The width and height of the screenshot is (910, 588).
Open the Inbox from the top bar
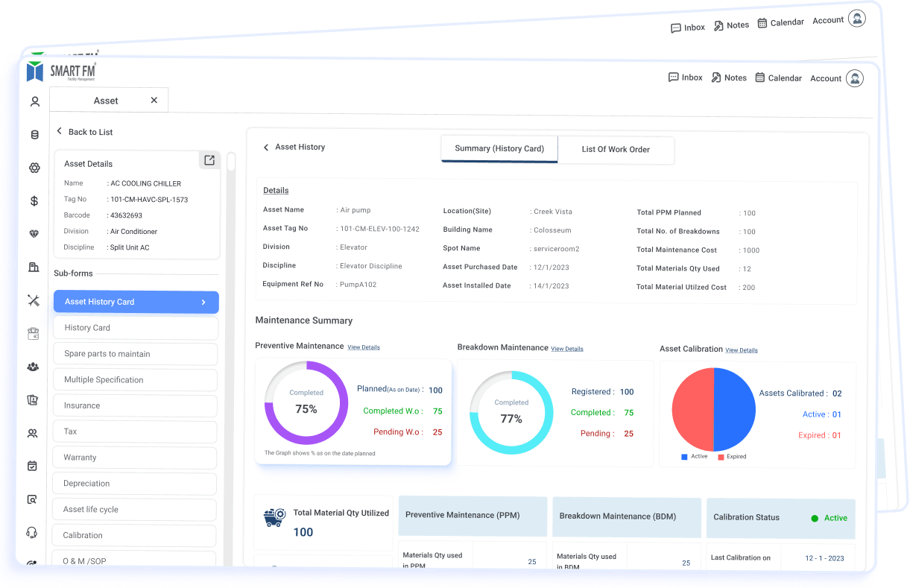[x=685, y=77]
